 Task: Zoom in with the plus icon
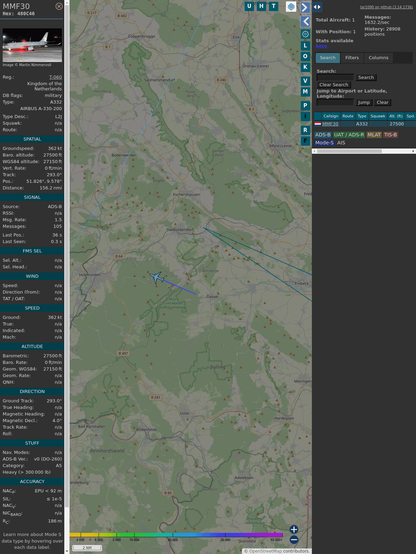(294, 529)
